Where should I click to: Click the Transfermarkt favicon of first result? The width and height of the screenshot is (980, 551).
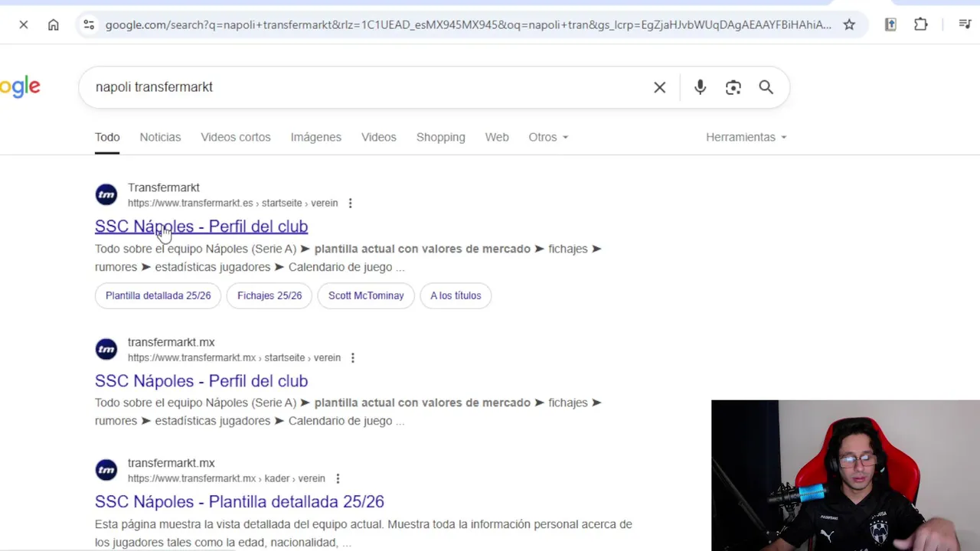pos(106,194)
